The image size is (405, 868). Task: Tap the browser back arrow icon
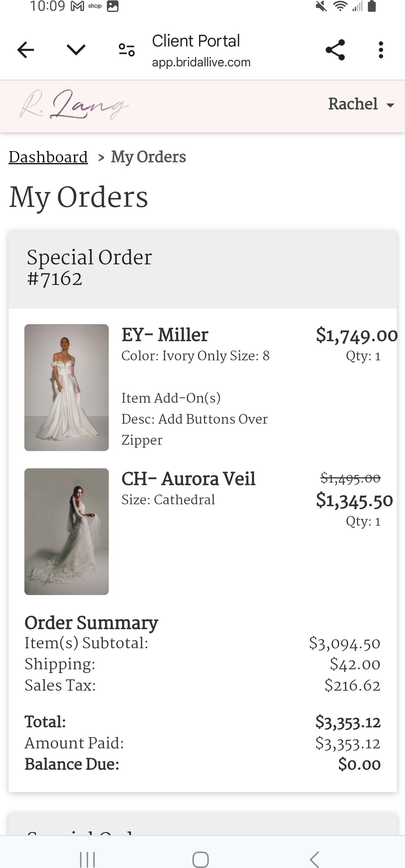click(x=25, y=50)
